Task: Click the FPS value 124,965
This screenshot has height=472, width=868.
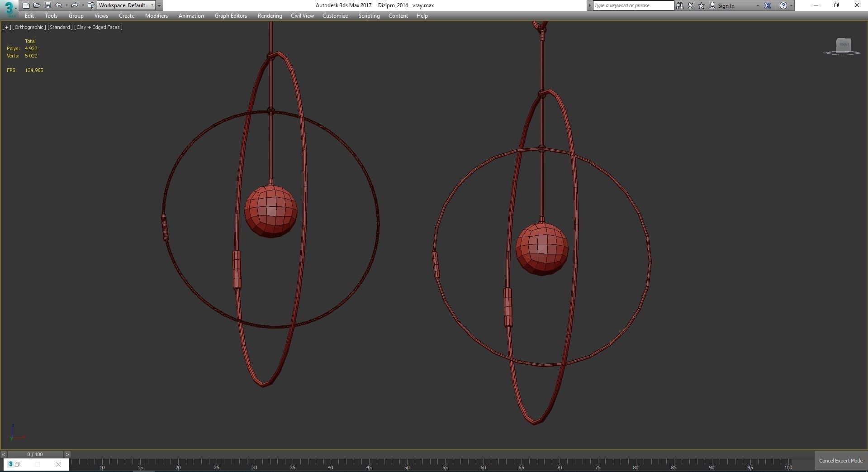Action: click(34, 70)
